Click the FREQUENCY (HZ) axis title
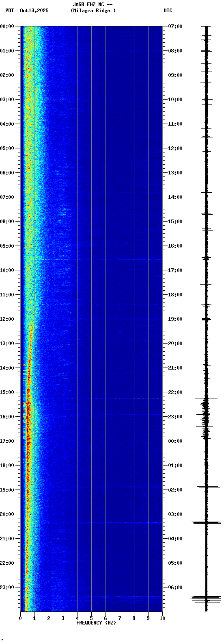Viewport: 224px width, 644px height. pyautogui.click(x=96, y=623)
